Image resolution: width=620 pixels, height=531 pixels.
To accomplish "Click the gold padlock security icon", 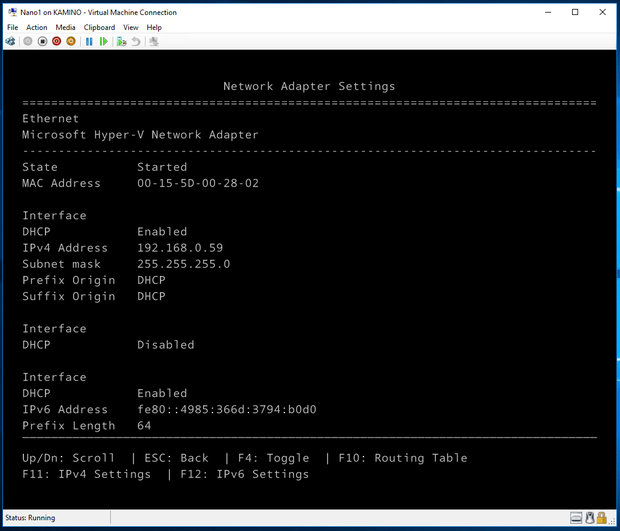I will pyautogui.click(x=601, y=518).
